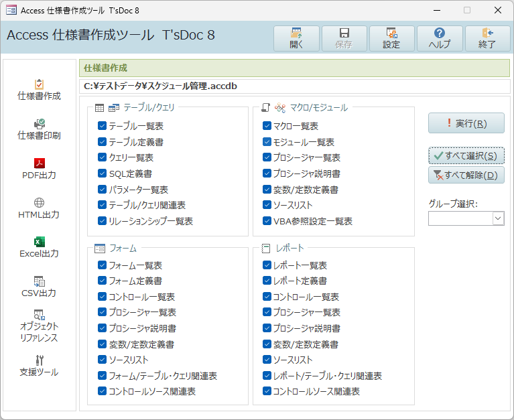Click the accdb file path field
This screenshot has height=420, width=514.
pos(294,86)
